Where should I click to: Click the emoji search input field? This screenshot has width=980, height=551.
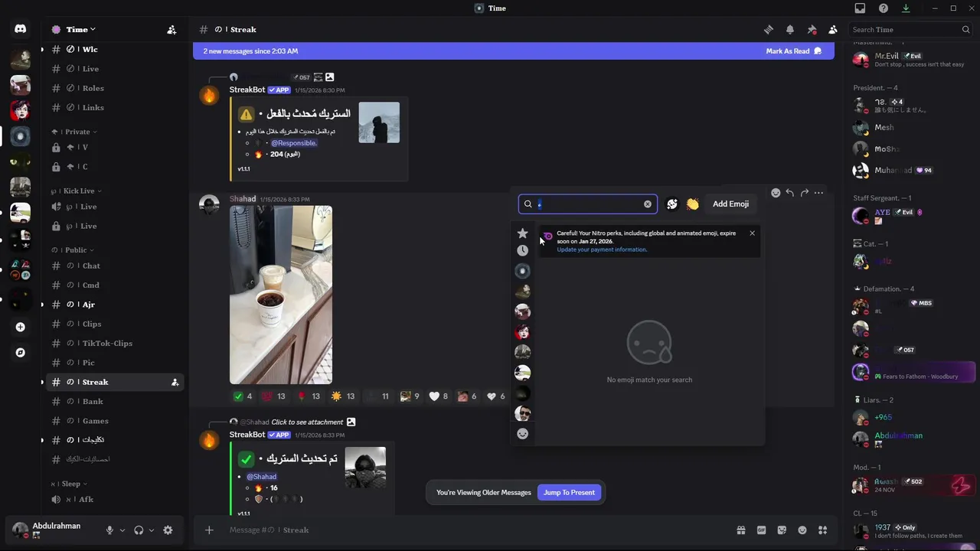pos(587,204)
